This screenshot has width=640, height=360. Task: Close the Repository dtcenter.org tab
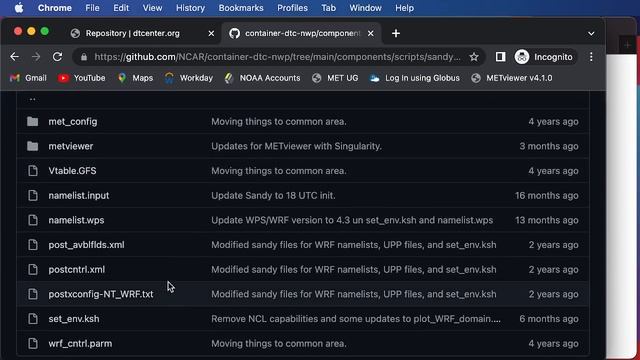coord(211,33)
